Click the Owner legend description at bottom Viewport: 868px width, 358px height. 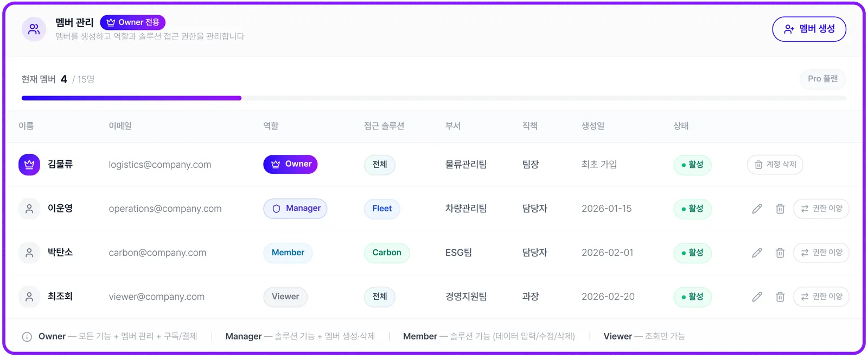pos(118,337)
